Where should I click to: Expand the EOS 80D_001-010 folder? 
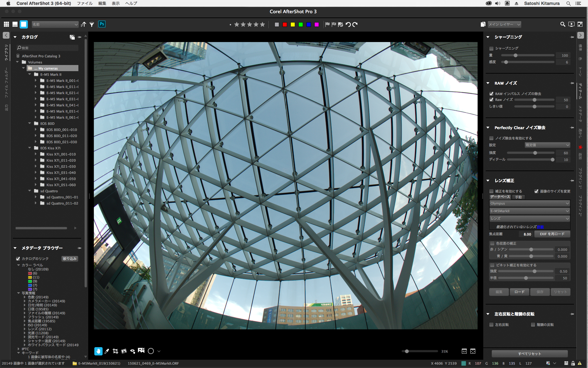(36, 130)
